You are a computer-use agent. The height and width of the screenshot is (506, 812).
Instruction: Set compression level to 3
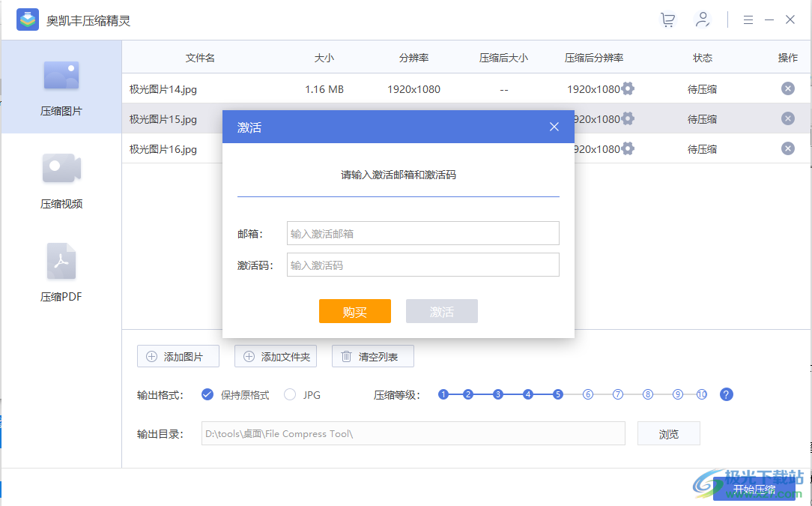(498, 394)
